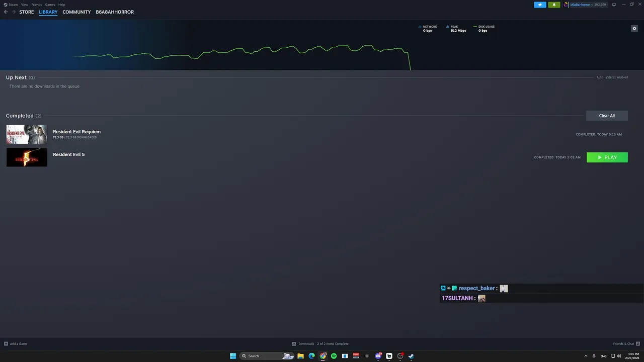Open the Steam announcements megaphone button
This screenshot has width=644, height=362.
pyautogui.click(x=540, y=5)
